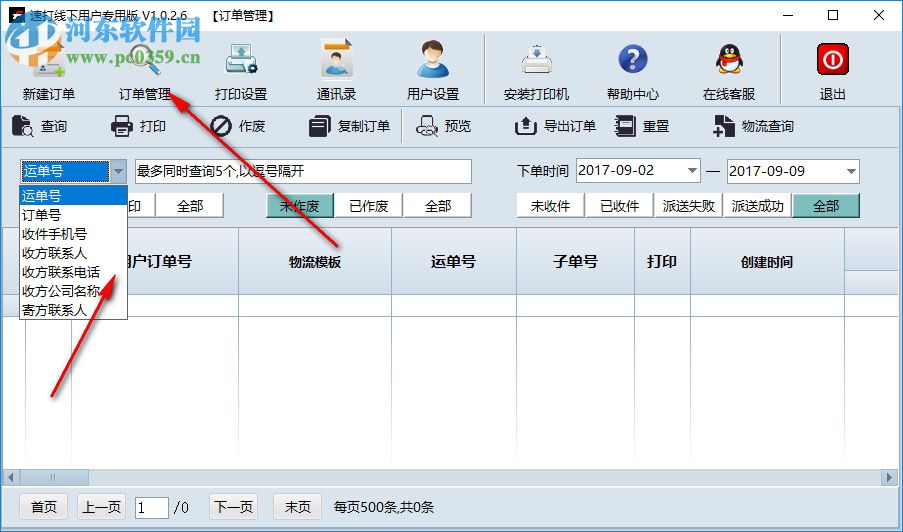Image resolution: width=903 pixels, height=532 pixels.
Task: Click the horizontal scrollbar thumb
Action: 54,477
